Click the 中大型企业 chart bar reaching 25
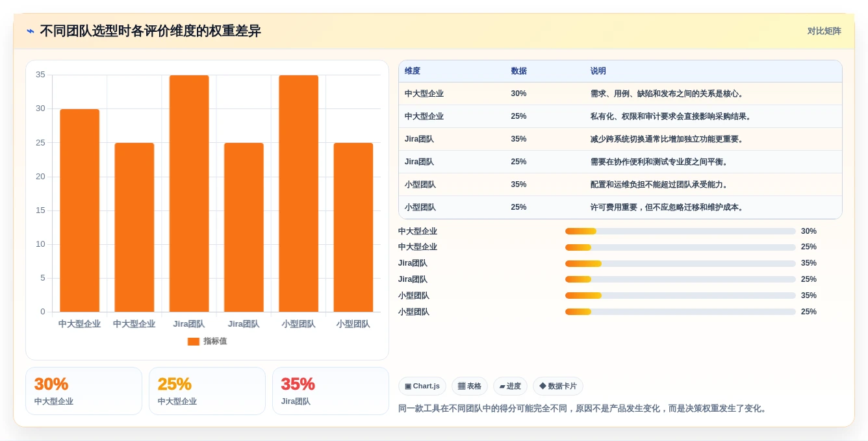The image size is (868, 441). pyautogui.click(x=134, y=227)
